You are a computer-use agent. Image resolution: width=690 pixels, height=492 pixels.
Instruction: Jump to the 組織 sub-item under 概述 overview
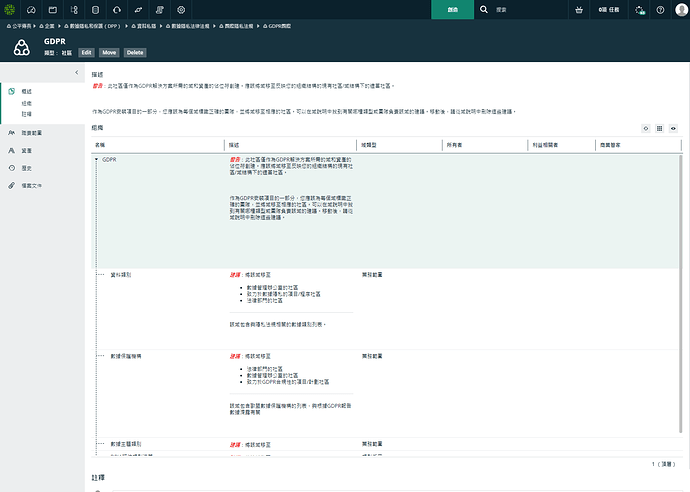point(26,103)
